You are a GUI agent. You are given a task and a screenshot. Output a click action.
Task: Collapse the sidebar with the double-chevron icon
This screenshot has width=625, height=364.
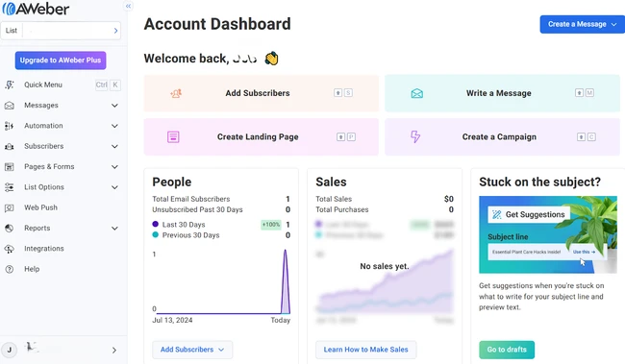pyautogui.click(x=128, y=6)
